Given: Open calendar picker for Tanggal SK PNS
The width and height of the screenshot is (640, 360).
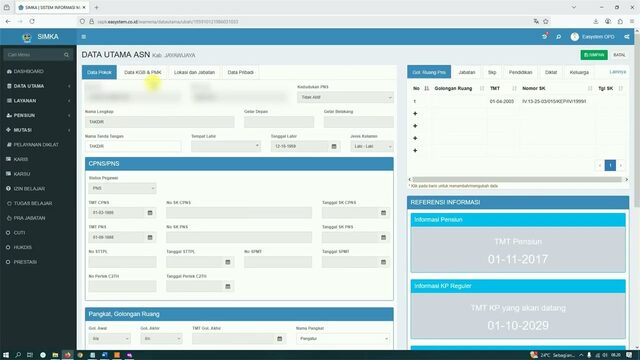Looking at the screenshot, I should click(x=383, y=237).
